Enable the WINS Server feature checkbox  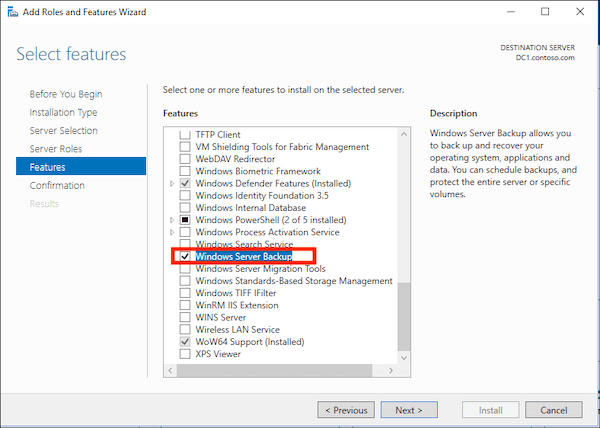pyautogui.click(x=184, y=317)
